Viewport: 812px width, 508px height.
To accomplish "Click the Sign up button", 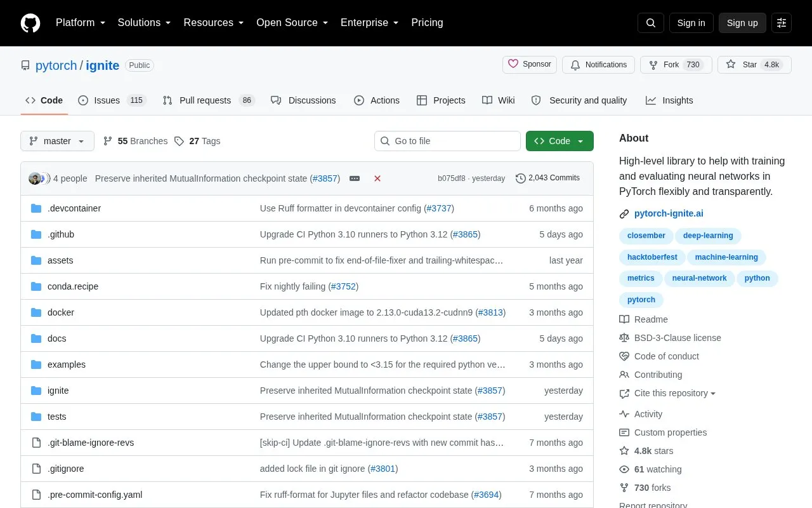I will pos(742,23).
